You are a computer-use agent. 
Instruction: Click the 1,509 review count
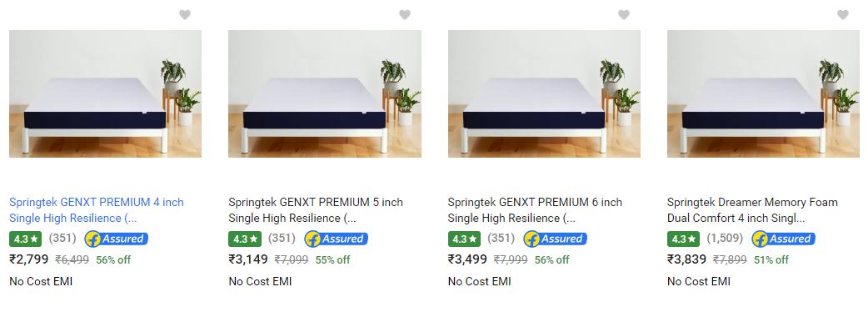pyautogui.click(x=725, y=239)
